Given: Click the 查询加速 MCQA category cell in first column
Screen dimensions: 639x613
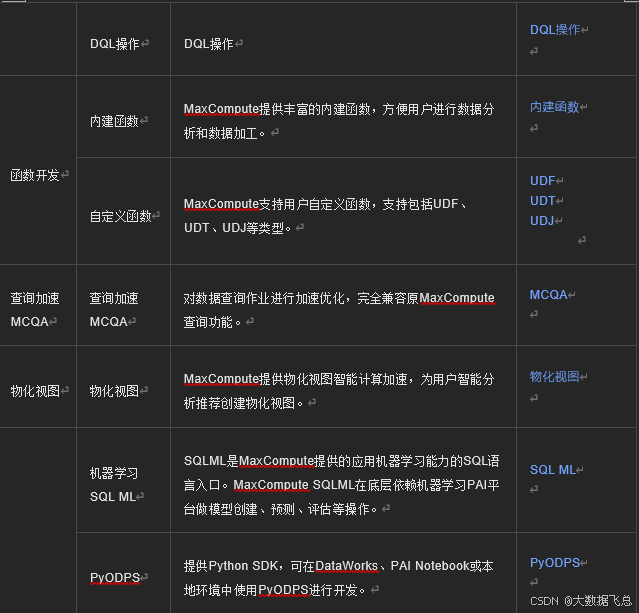Looking at the screenshot, I should coord(38,305).
